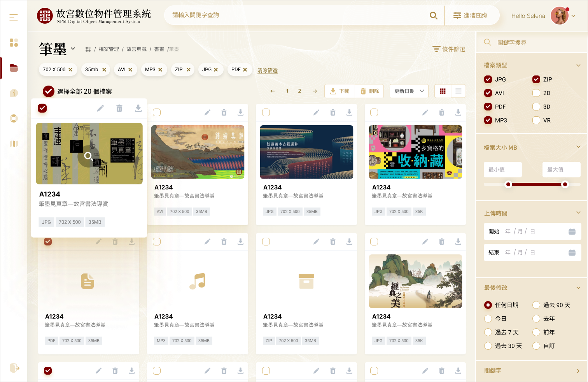The height and width of the screenshot is (382, 588).
Task: Click the hamburger menu icon in sidebar
Action: pyautogui.click(x=14, y=18)
